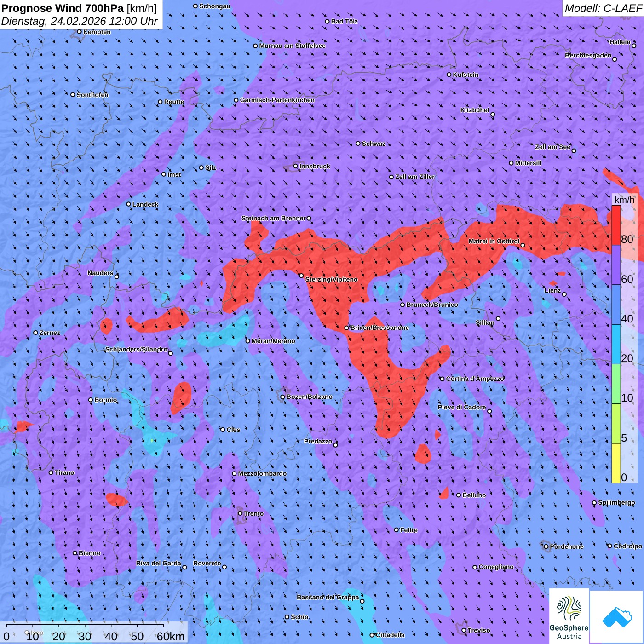
Task: Click the Garmisch-Partenkirchen label
Action: [x=277, y=100]
